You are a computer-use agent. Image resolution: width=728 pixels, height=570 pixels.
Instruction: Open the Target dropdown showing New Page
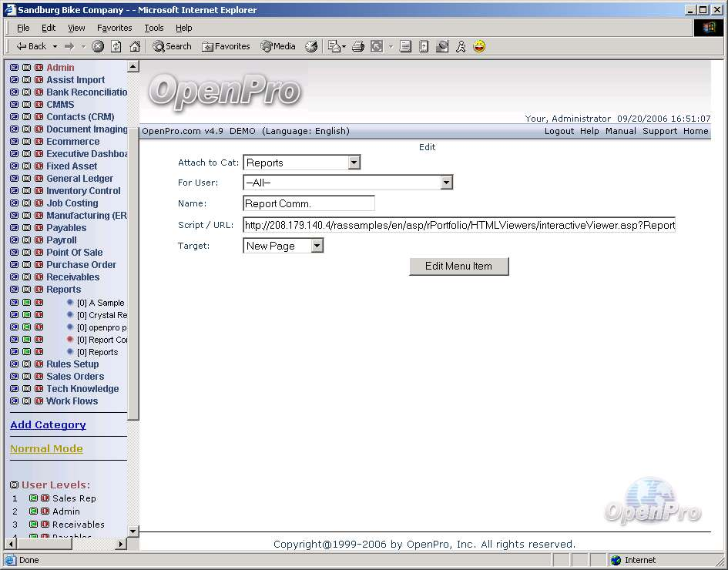[317, 246]
